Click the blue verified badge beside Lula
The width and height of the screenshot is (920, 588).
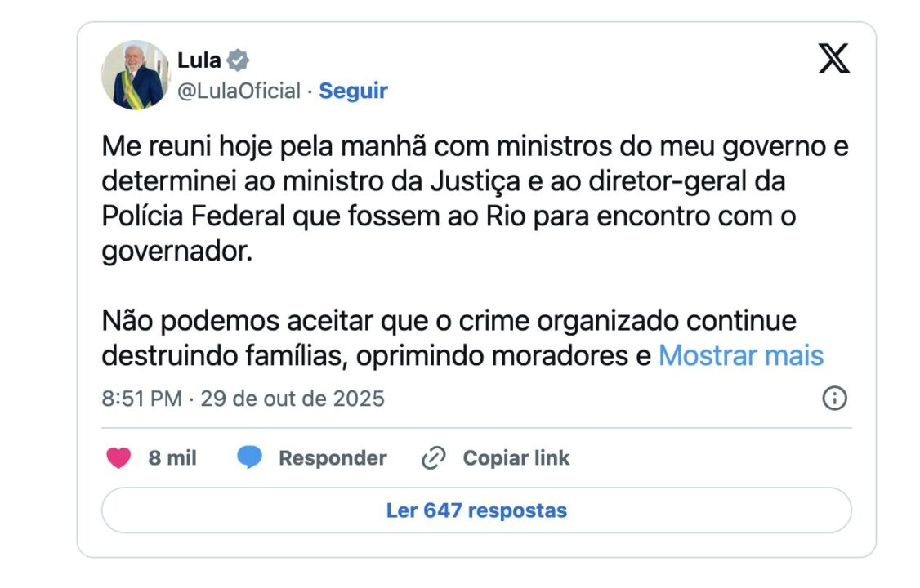pos(238,60)
